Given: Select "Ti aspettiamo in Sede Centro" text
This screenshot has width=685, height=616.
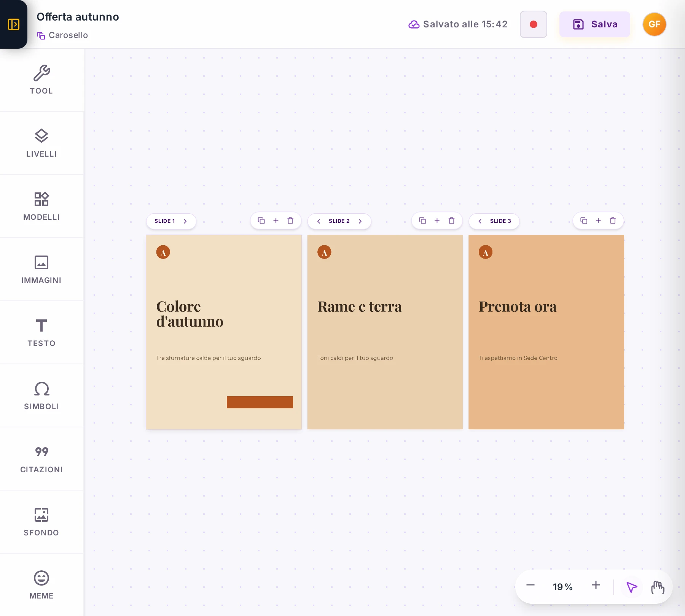Looking at the screenshot, I should 518,358.
